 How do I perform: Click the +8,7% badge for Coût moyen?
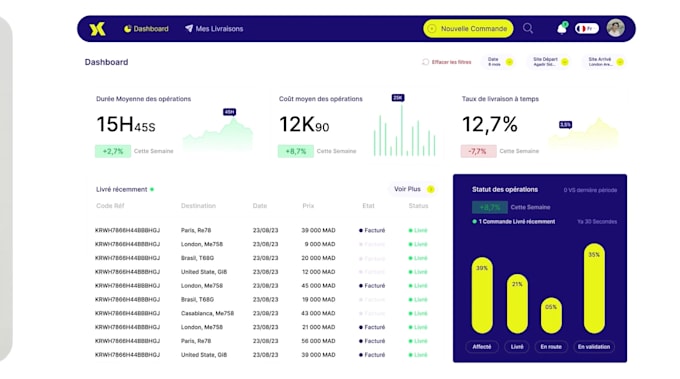click(x=296, y=151)
